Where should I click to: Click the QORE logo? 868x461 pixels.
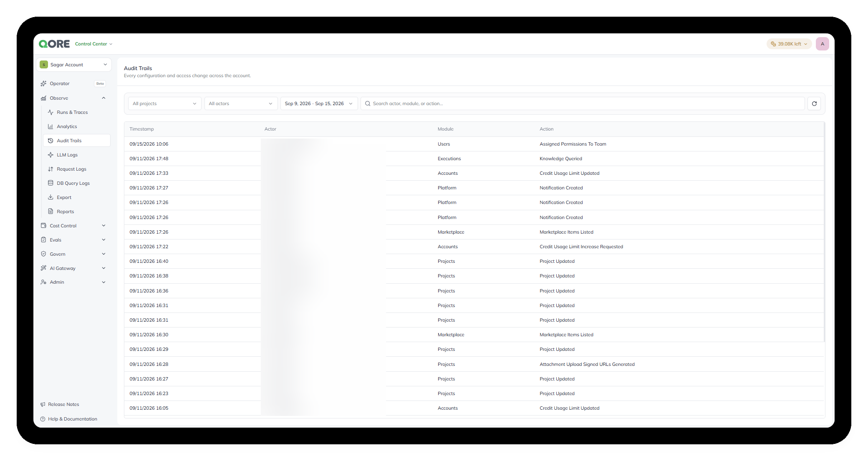tap(54, 44)
